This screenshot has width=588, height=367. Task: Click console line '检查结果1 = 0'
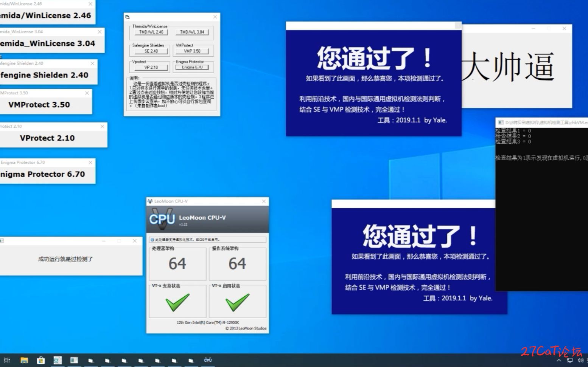point(513,131)
